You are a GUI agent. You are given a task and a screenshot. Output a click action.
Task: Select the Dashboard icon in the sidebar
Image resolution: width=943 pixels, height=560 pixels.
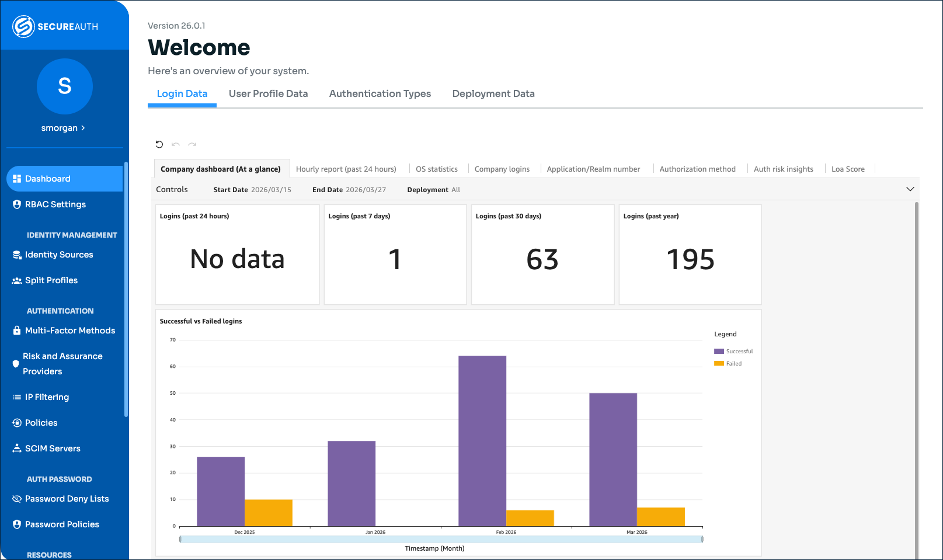(x=17, y=178)
